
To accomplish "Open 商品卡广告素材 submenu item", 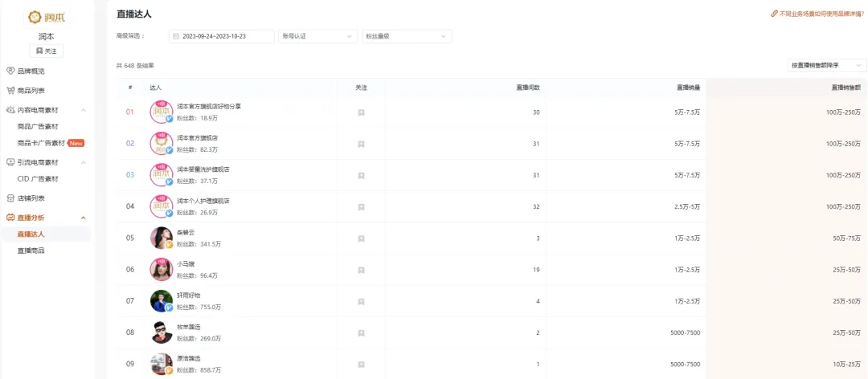I will coord(42,143).
